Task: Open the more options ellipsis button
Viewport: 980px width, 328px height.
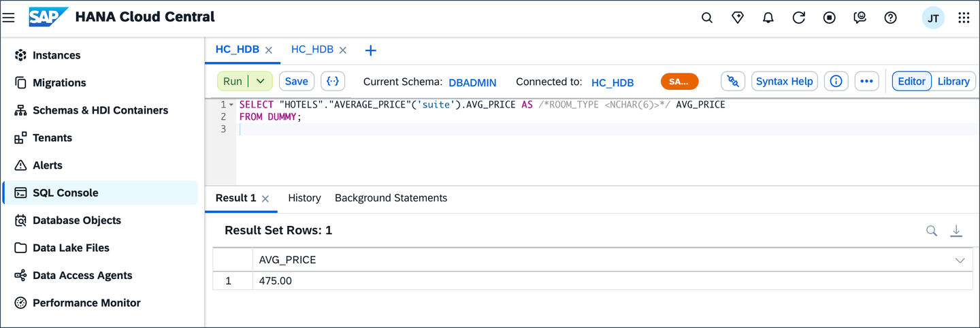Action: [x=866, y=81]
